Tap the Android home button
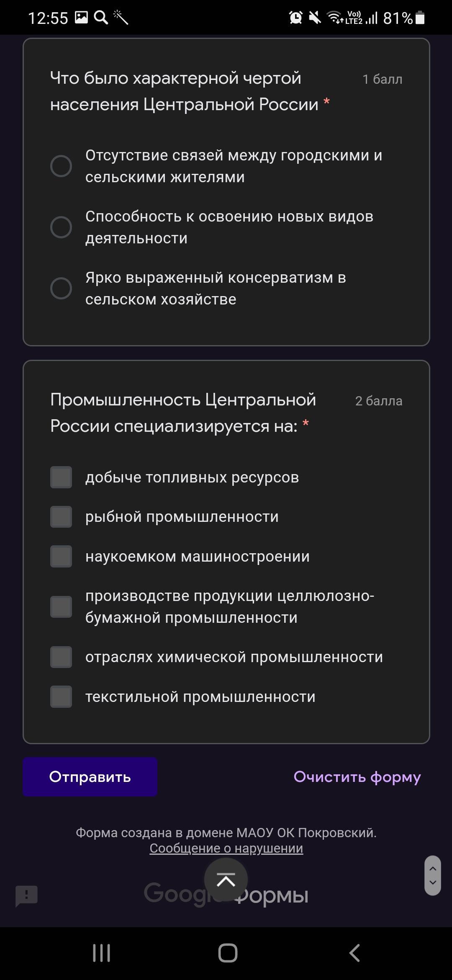This screenshot has width=452, height=980. click(228, 953)
